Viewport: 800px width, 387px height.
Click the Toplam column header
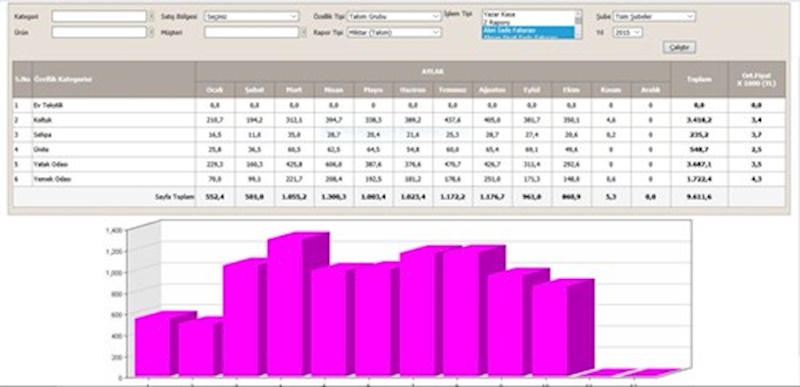[x=699, y=80]
